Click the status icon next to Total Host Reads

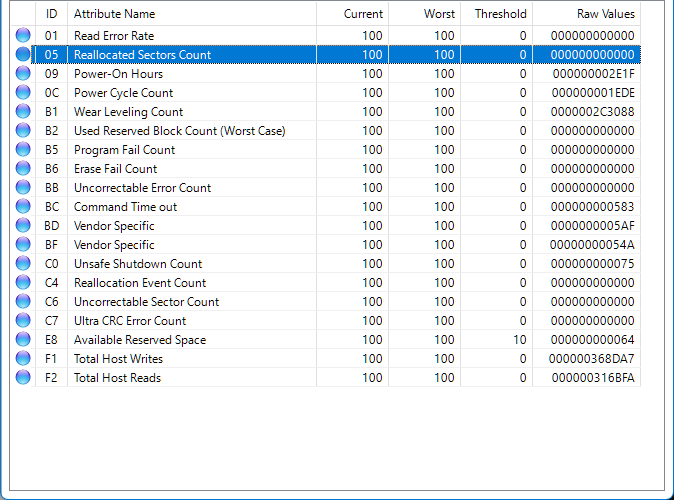pos(23,378)
